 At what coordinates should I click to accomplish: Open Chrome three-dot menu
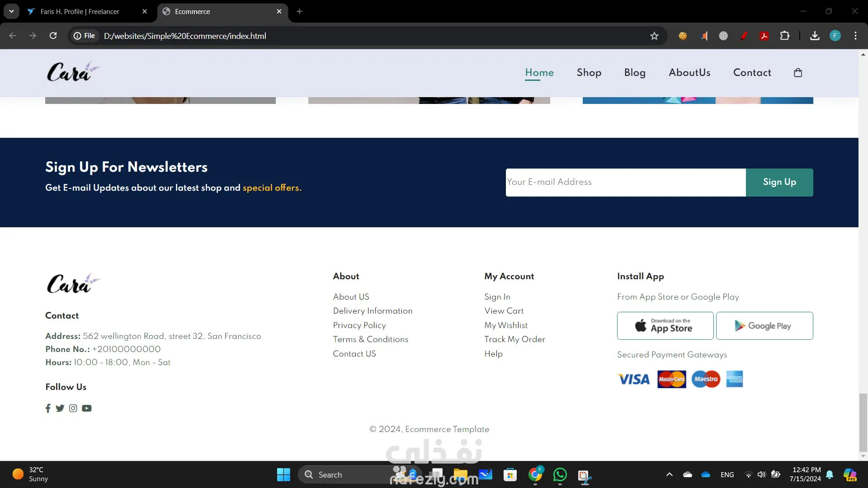click(855, 36)
